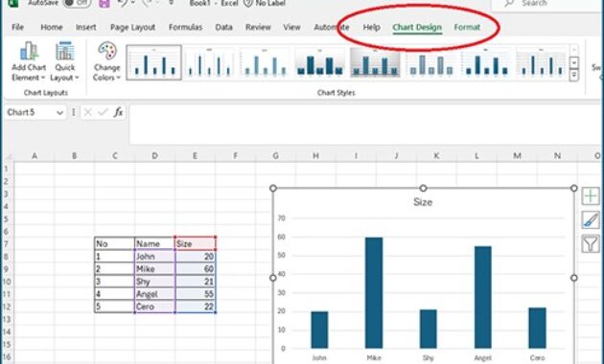Screen dimensions: 604x364
Task: Open Chart Elements plus button
Action: 591,196
